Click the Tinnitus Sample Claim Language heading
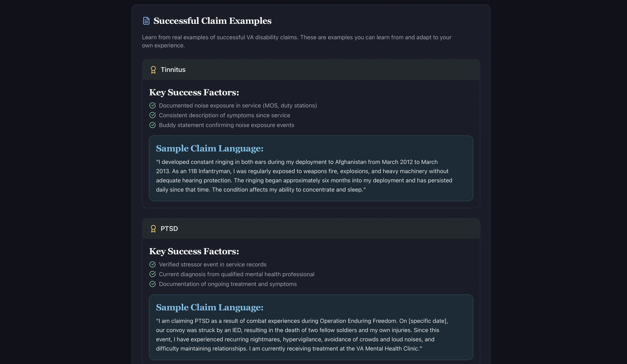The image size is (627, 364). tap(210, 148)
